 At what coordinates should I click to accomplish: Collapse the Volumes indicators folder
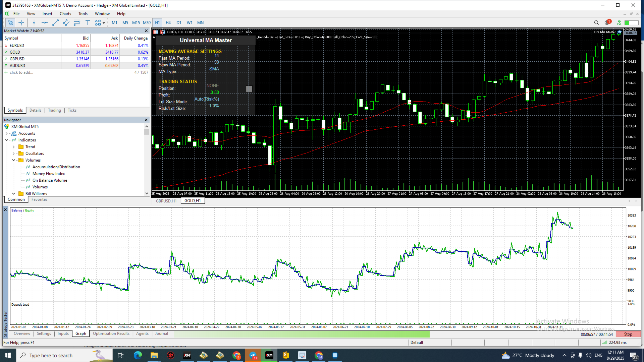[13, 160]
